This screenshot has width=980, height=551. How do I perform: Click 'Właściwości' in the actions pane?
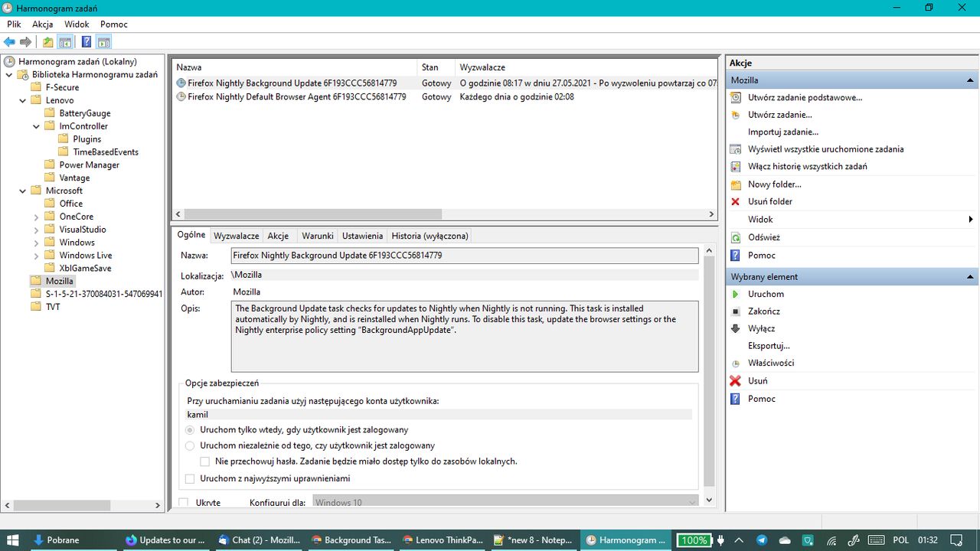(771, 363)
